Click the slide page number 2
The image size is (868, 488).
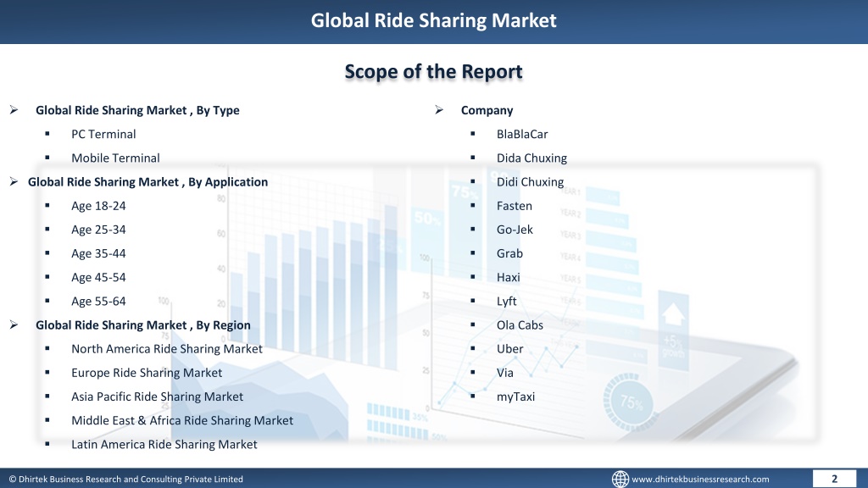[x=834, y=479]
